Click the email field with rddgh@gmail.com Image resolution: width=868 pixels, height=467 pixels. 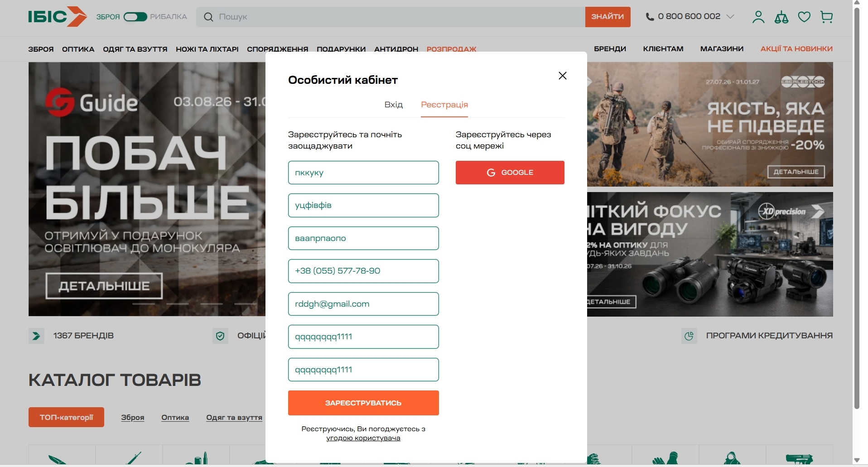coord(363,304)
